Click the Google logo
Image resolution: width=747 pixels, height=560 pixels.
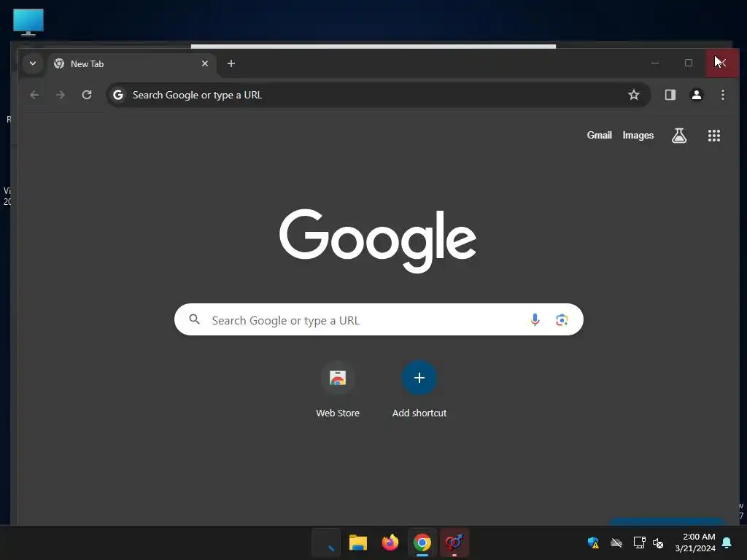click(x=378, y=241)
